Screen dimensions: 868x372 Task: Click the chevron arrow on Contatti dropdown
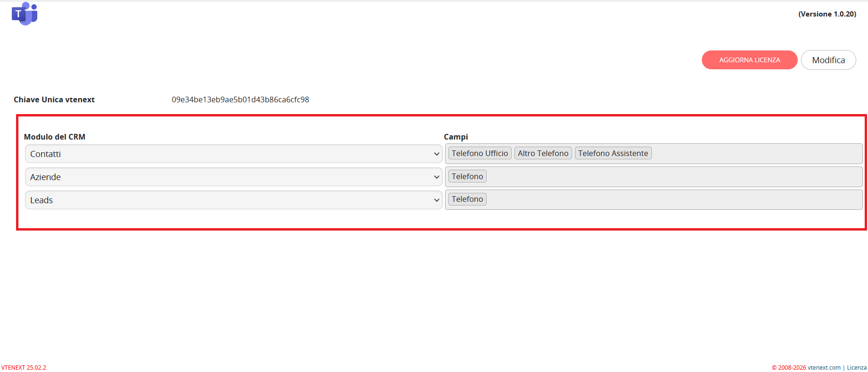pos(437,154)
